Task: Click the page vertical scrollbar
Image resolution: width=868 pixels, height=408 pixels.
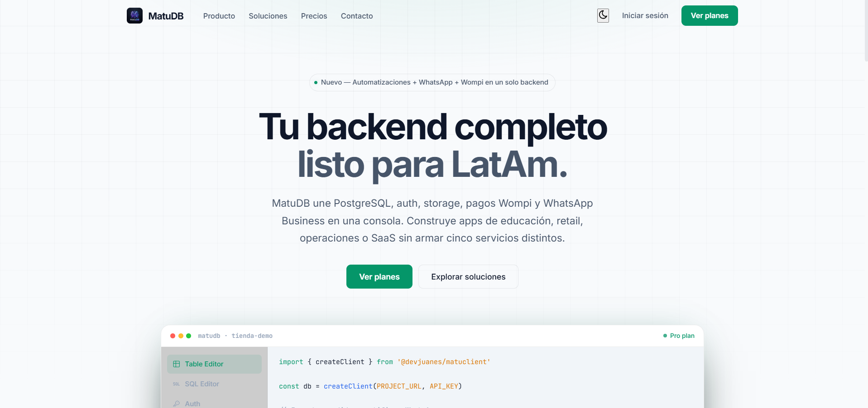Action: point(866,32)
